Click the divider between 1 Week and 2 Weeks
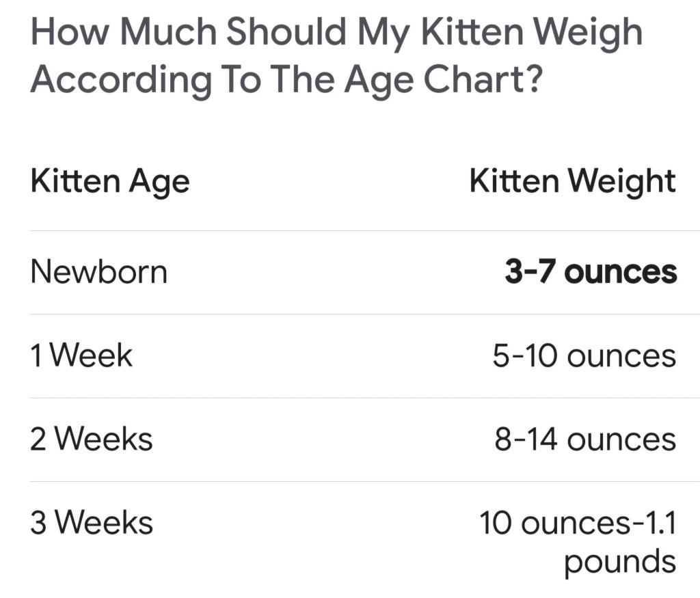This screenshot has width=700, height=598. (x=350, y=398)
